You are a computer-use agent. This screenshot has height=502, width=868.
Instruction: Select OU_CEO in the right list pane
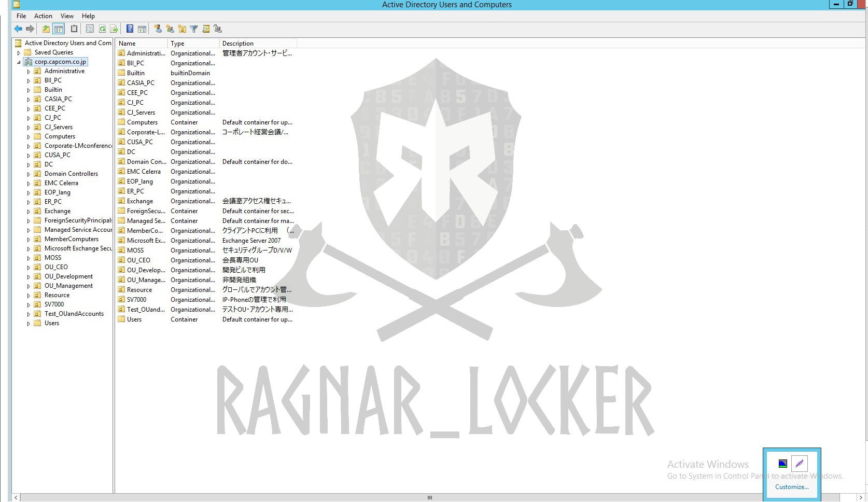pos(138,260)
